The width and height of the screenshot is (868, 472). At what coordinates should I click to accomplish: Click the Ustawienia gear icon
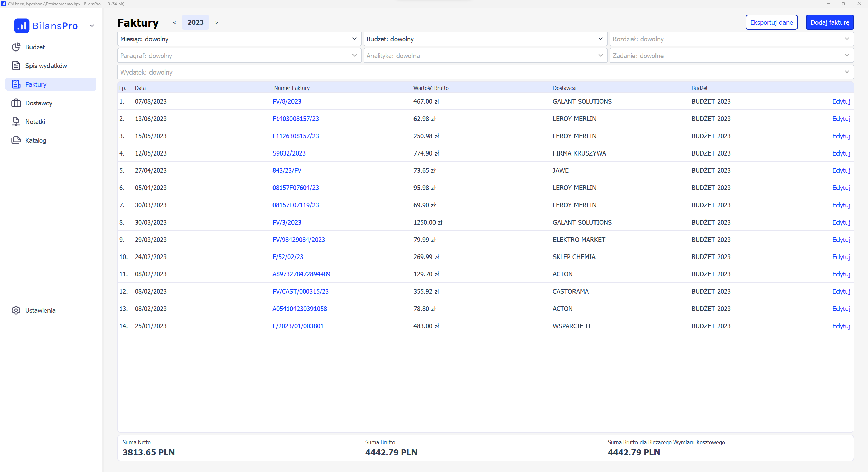tap(16, 310)
